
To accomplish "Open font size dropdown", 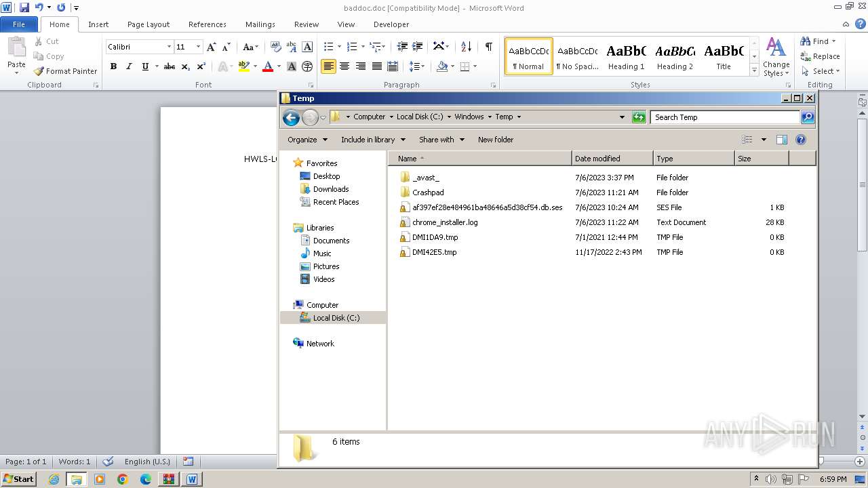I will 198,47.
